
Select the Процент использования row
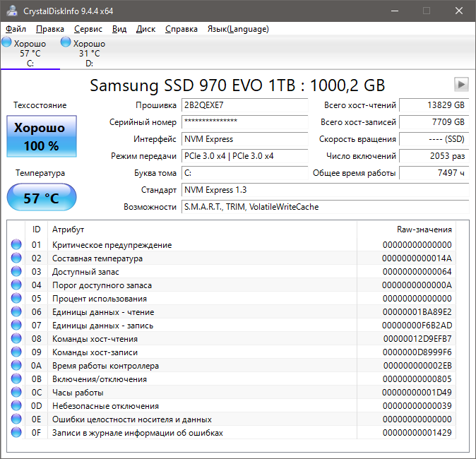coord(232,299)
